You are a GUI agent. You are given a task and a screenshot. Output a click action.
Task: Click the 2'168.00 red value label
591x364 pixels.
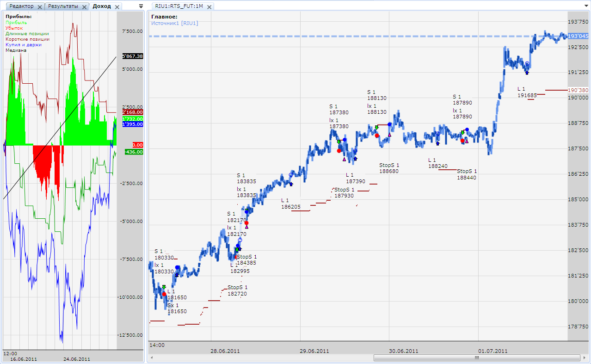[132, 112]
